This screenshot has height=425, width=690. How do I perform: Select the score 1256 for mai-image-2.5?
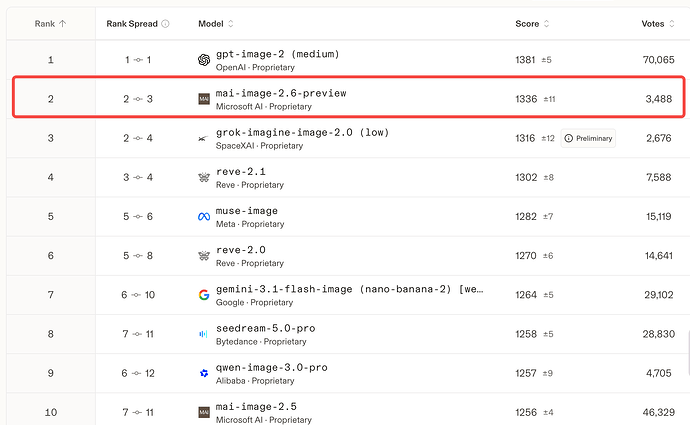point(526,412)
